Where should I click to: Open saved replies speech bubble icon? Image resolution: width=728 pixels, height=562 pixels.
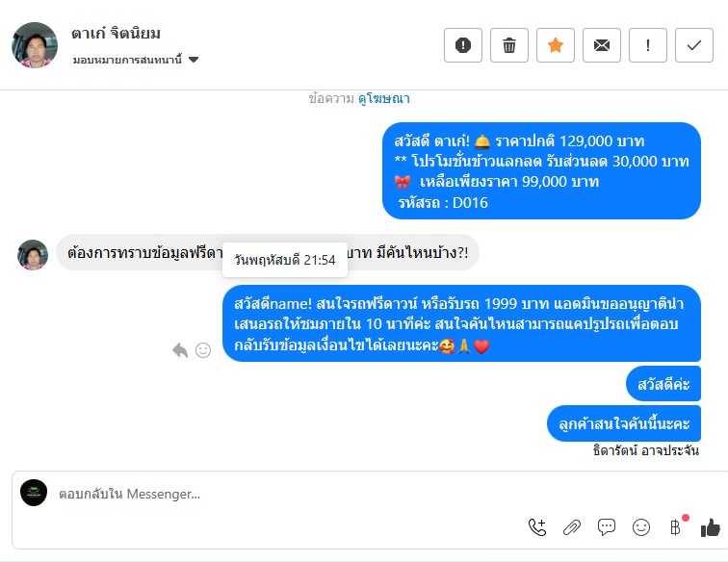tap(607, 527)
